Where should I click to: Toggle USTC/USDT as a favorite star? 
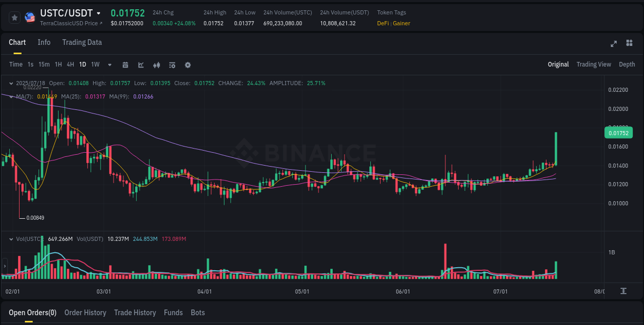tap(14, 17)
